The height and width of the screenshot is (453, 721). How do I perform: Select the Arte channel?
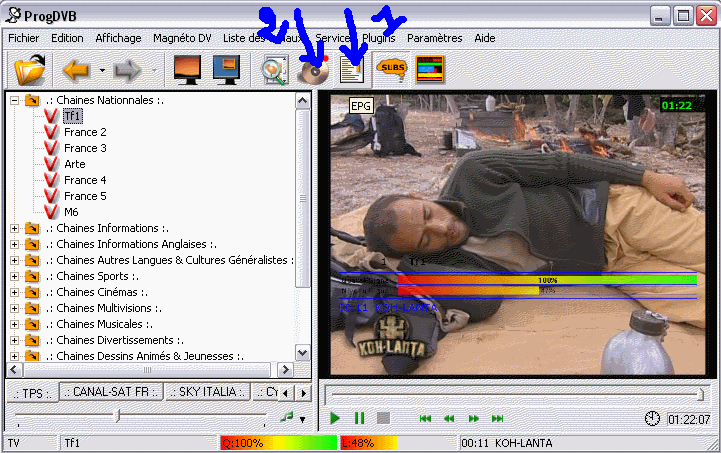[x=74, y=164]
